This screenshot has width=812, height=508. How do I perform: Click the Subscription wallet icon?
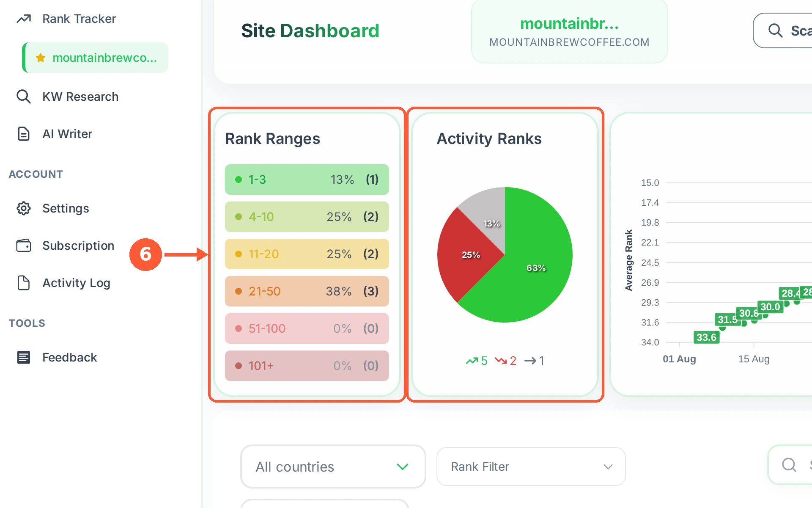[x=24, y=246]
